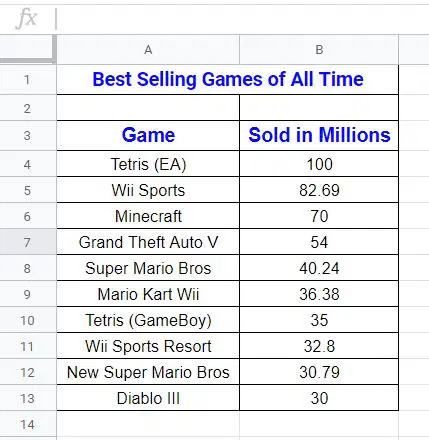Select the Grand Theft Auto V cell

click(148, 242)
